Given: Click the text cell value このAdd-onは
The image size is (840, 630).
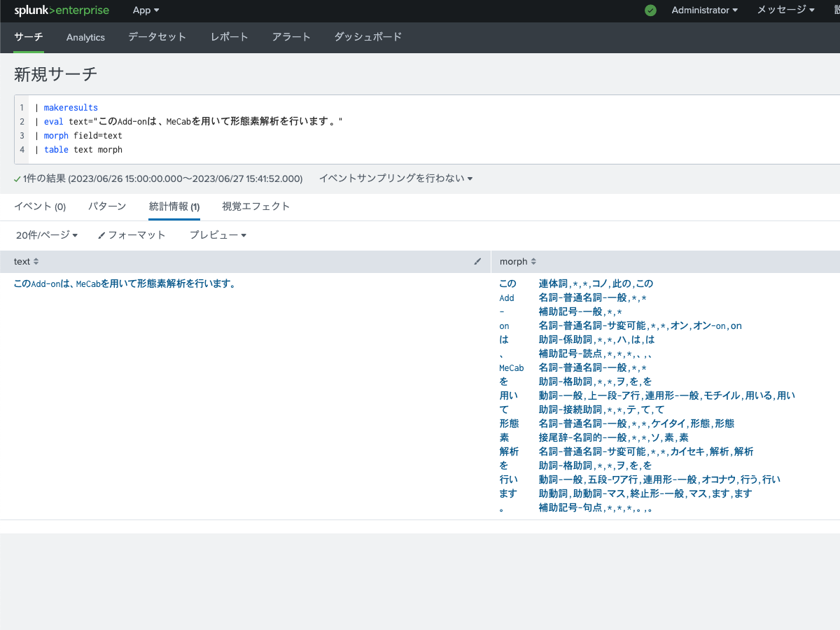Looking at the screenshot, I should [x=125, y=283].
